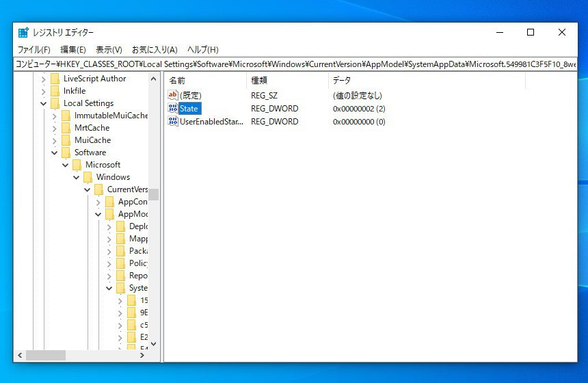
Task: Select the CurrentVers folder icon
Action: 98,189
